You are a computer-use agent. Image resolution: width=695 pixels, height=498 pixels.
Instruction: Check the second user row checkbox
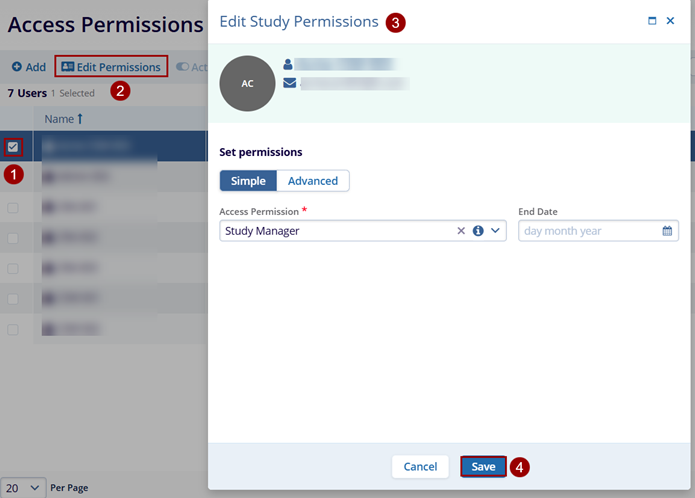click(13, 178)
